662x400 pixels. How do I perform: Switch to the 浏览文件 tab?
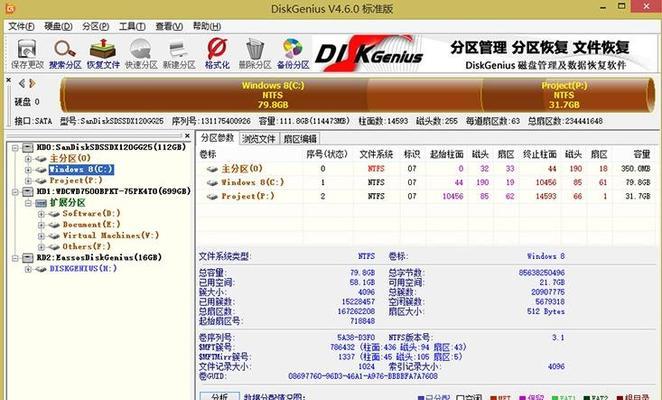click(258, 139)
